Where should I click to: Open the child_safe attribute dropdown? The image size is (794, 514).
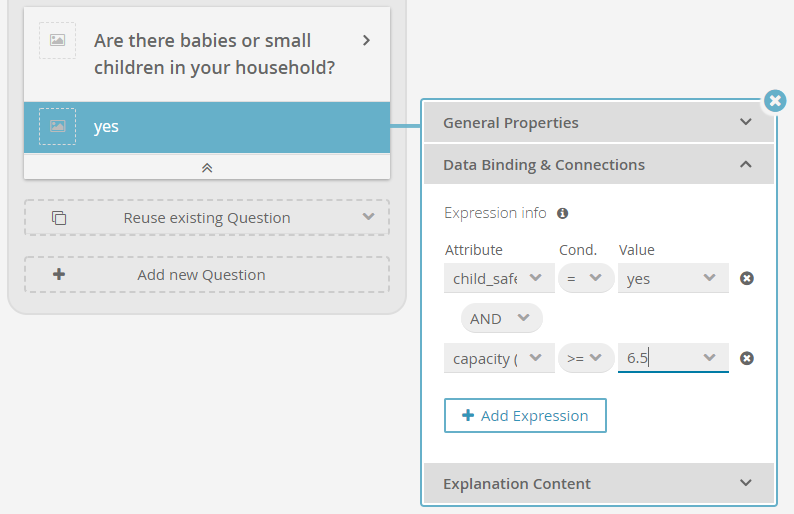point(499,278)
